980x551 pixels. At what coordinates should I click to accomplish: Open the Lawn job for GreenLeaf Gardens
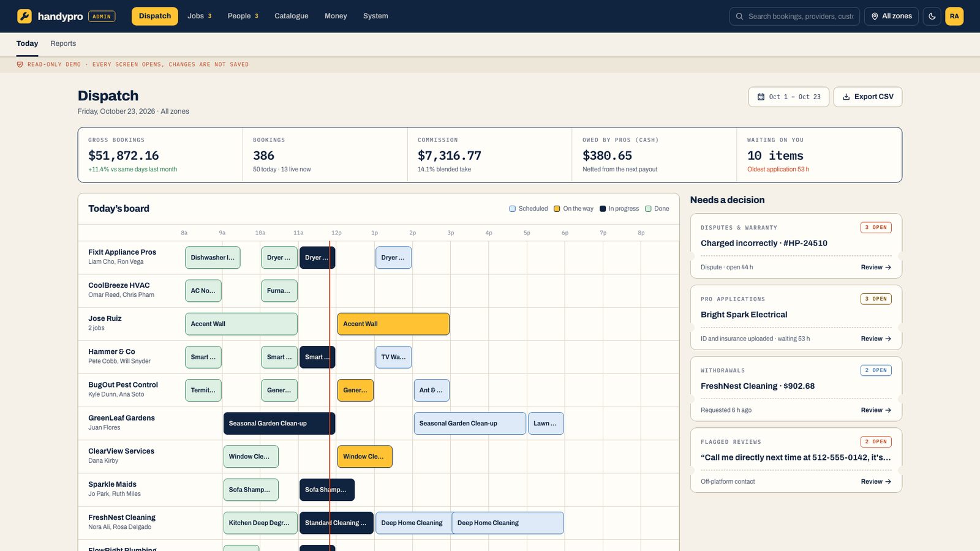546,424
